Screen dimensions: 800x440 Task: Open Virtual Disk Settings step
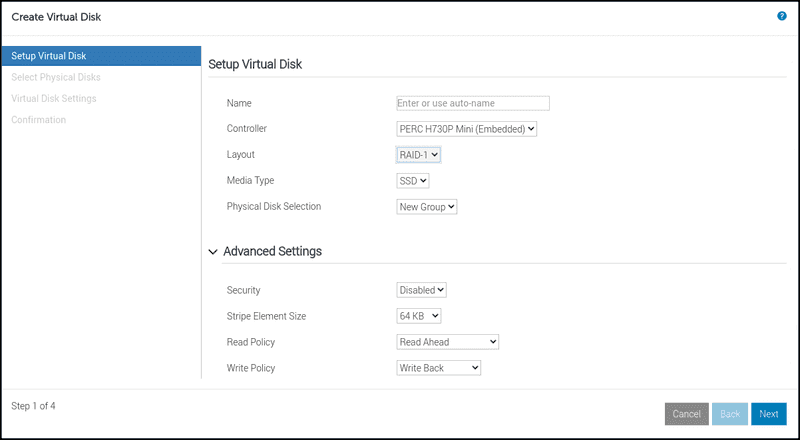(54, 98)
